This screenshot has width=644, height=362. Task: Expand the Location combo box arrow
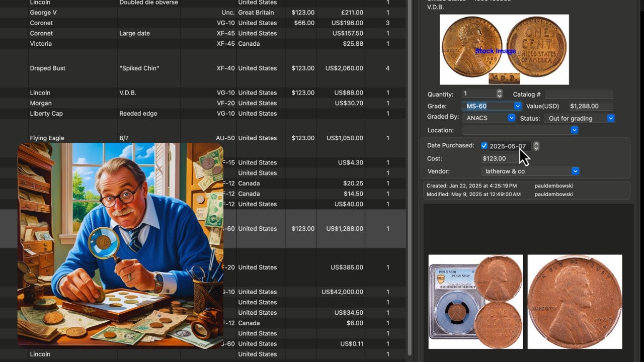pos(574,130)
